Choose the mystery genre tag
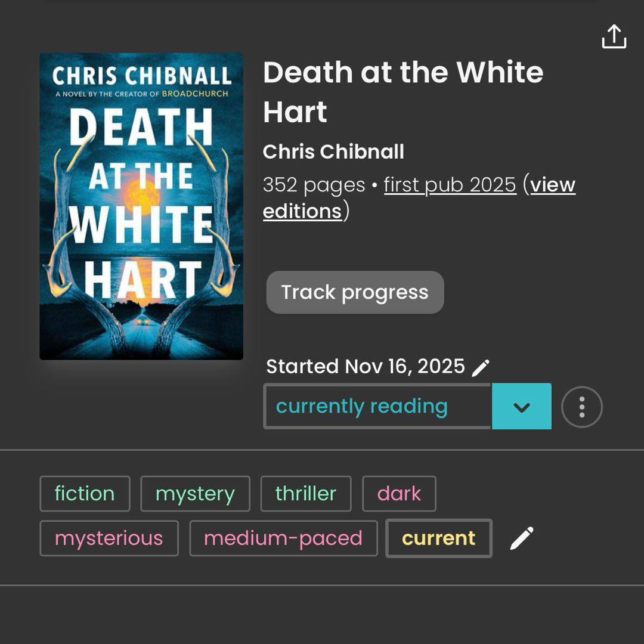The height and width of the screenshot is (644, 644). pyautogui.click(x=195, y=494)
